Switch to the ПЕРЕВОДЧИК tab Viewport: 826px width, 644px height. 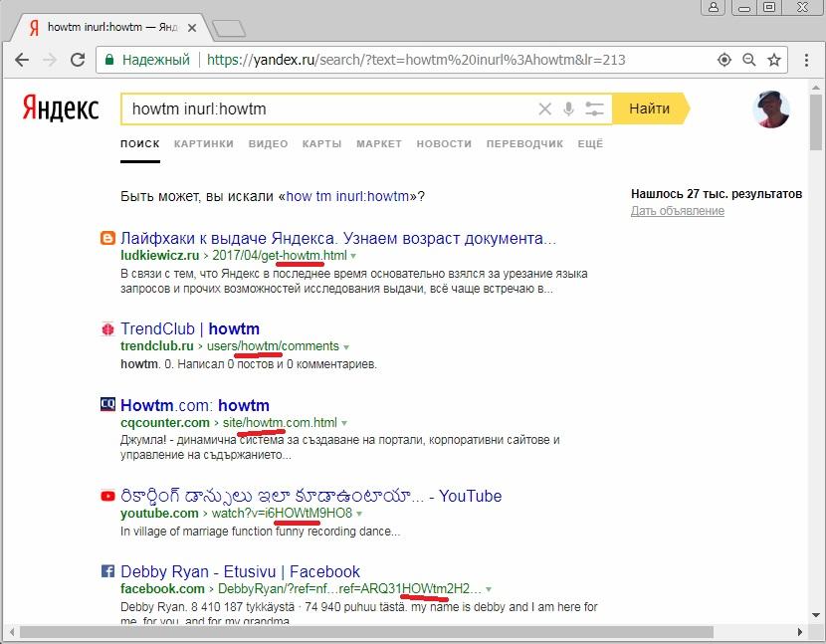[x=524, y=144]
